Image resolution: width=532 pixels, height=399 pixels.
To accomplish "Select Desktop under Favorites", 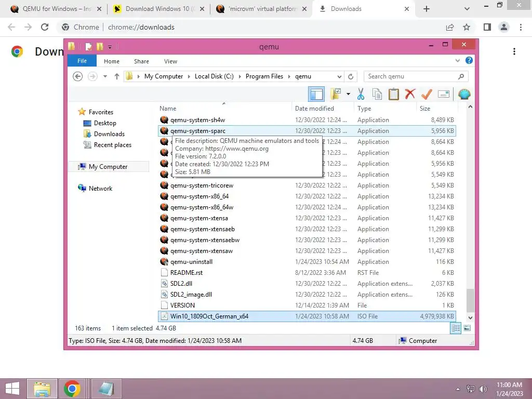I will 105,123.
